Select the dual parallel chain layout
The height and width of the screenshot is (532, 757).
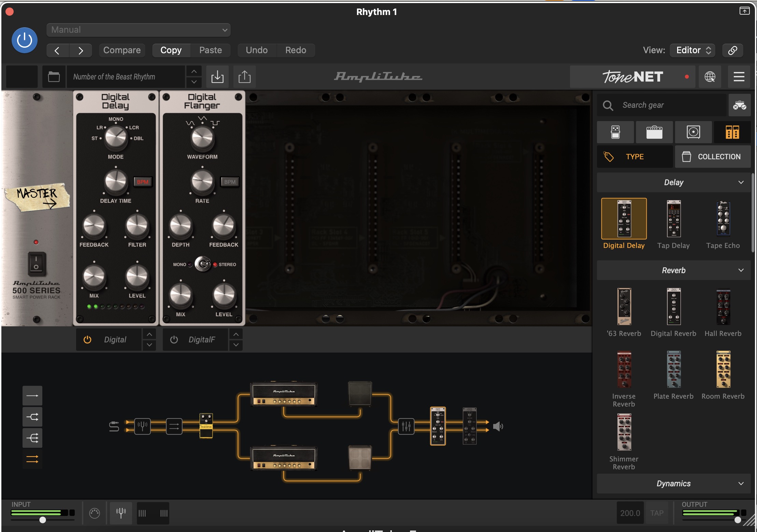(32, 459)
